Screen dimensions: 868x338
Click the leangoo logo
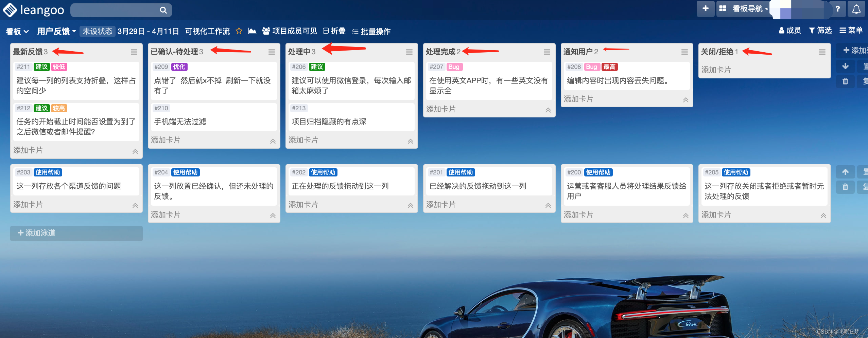pyautogui.click(x=34, y=10)
